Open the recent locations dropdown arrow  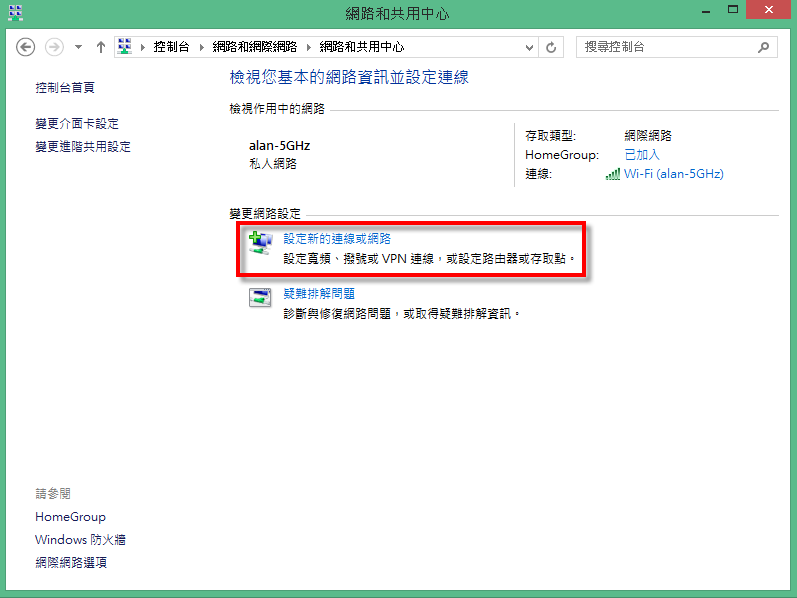click(79, 47)
